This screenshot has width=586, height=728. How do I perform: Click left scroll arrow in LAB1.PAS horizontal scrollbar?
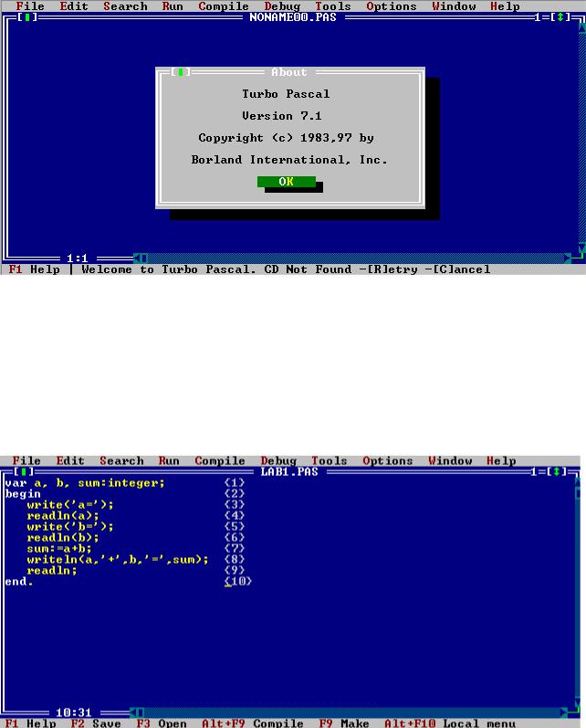click(133, 712)
